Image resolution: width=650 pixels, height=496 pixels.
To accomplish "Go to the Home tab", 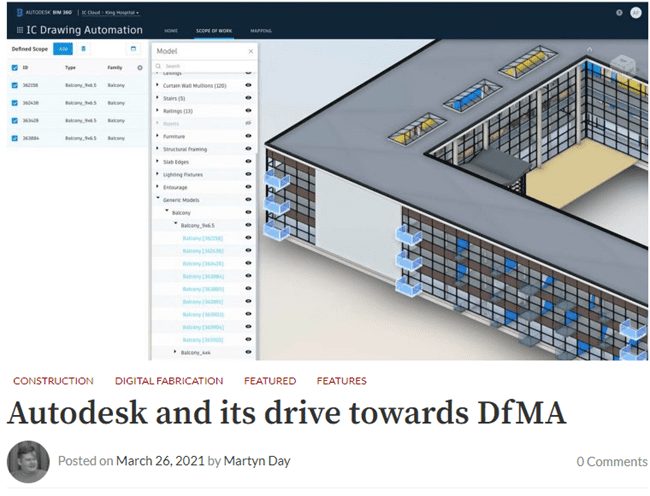I will (x=171, y=31).
